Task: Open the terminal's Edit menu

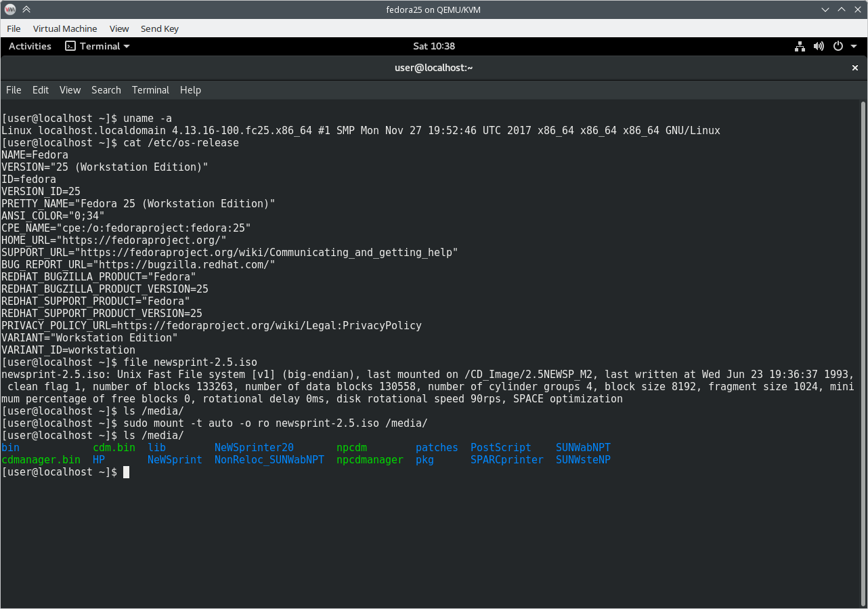Action: pos(41,90)
